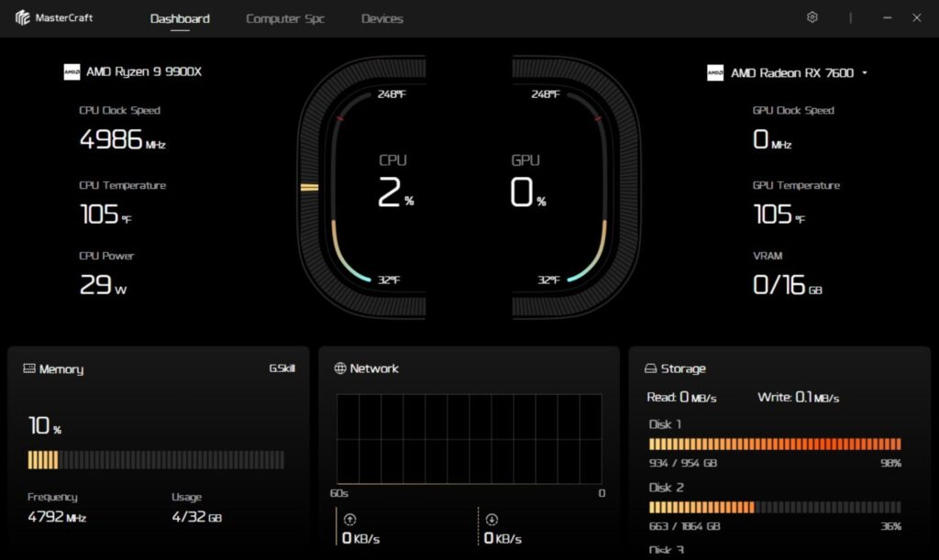
Task: Click the AMD Radeon RX 7600 name
Action: pyautogui.click(x=792, y=73)
